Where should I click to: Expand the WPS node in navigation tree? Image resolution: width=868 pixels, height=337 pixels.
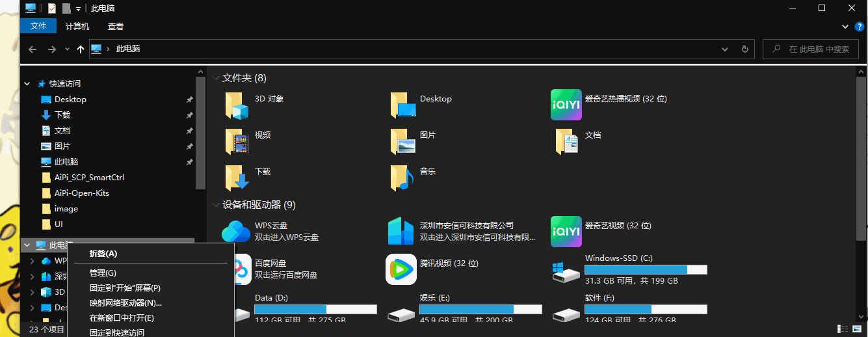pyautogui.click(x=33, y=261)
